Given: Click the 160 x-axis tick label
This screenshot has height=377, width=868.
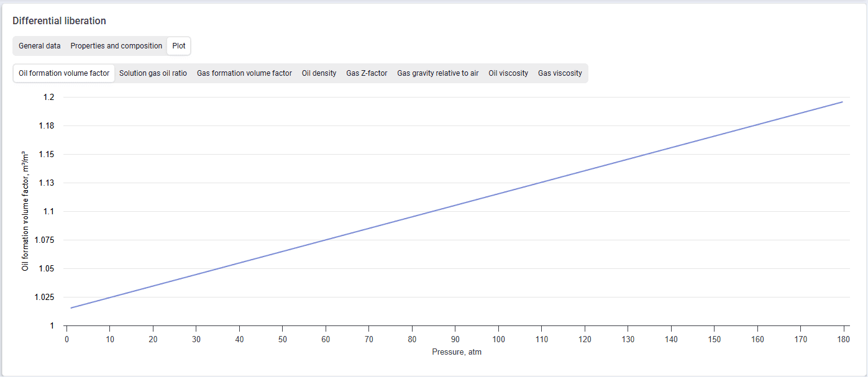Looking at the screenshot, I should pos(757,339).
